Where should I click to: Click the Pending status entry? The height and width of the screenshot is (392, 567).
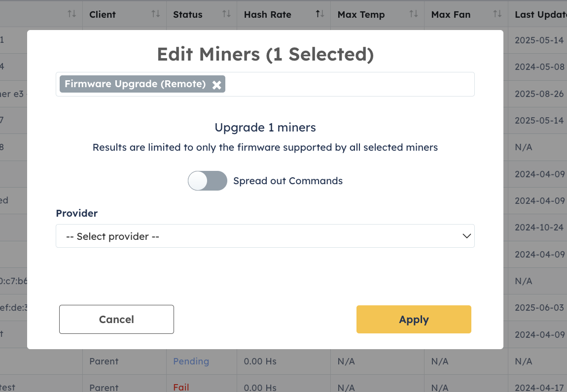(x=191, y=361)
